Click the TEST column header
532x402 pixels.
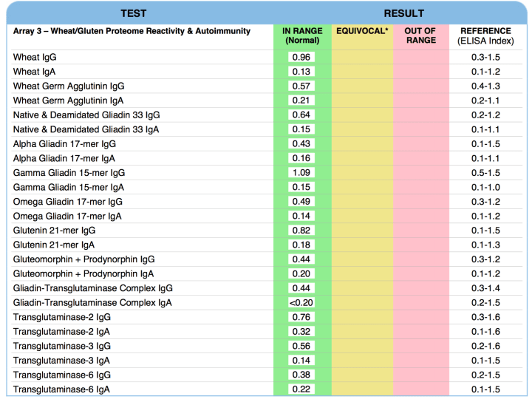tap(133, 13)
